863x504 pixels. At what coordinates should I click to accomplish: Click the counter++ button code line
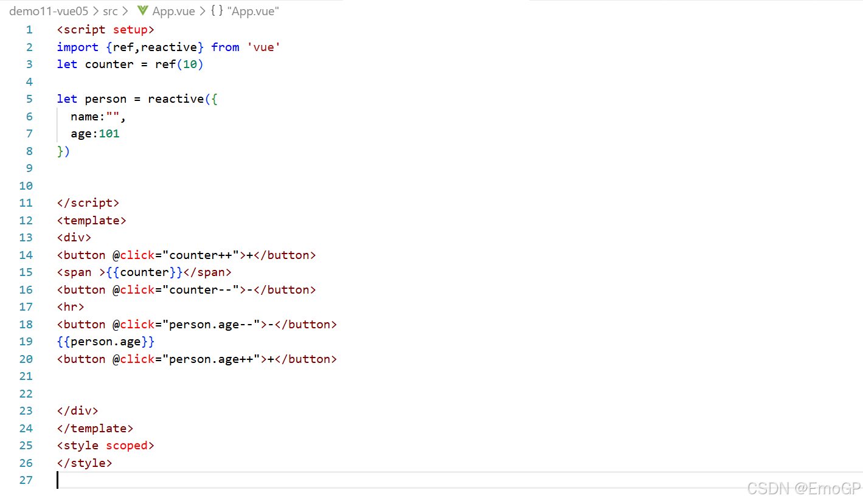[x=187, y=255]
